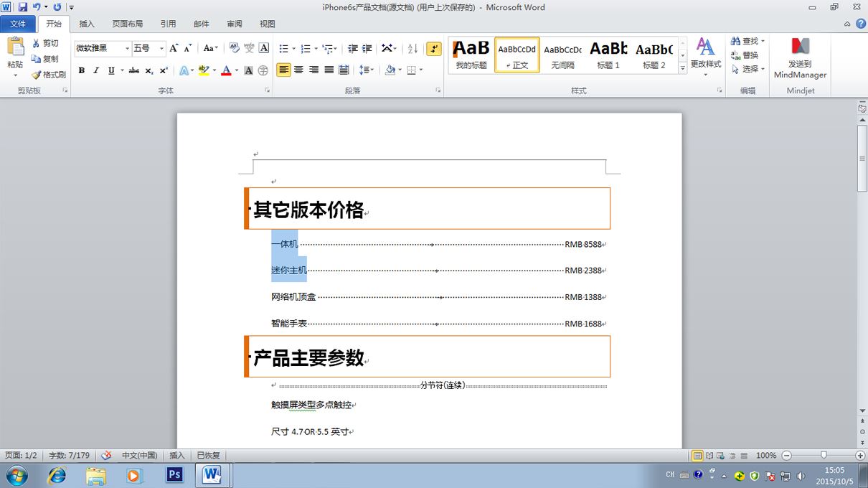Click the Copy (复制) button
Viewport: 868px width, 488px height.
pyautogui.click(x=46, y=59)
